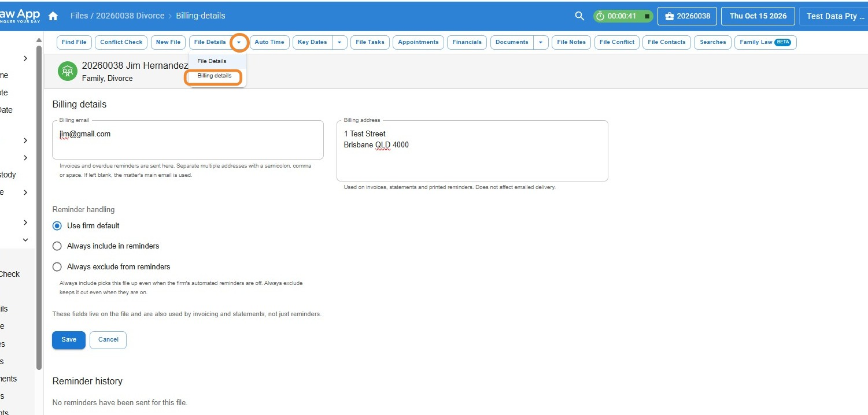The width and height of the screenshot is (868, 415).
Task: Collapse the sidebar section with the down chevron
Action: tap(25, 240)
